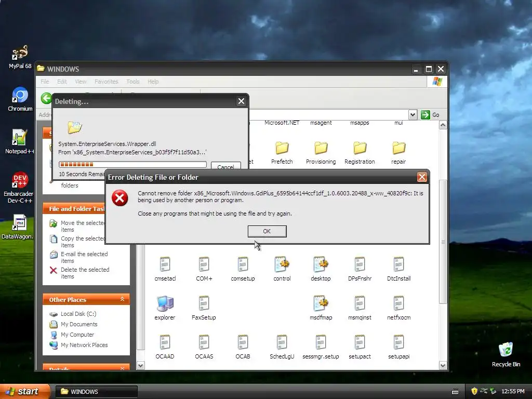This screenshot has height=399, width=532.
Task: Select the explorer application icon
Action: [x=165, y=308]
